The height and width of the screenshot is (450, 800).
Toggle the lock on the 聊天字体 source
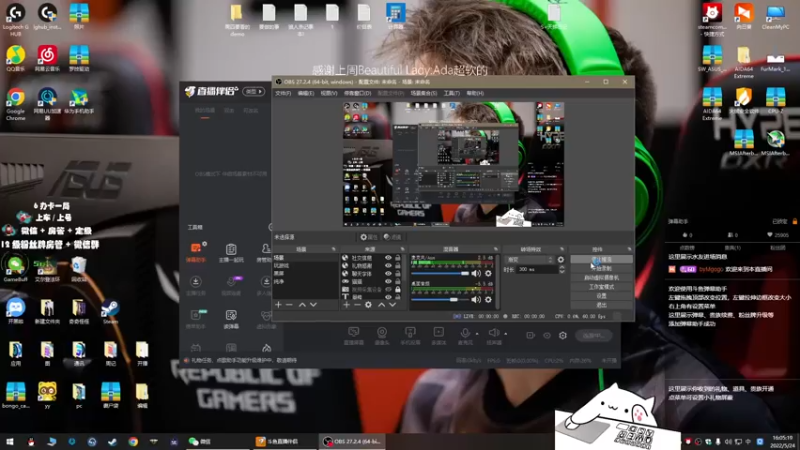[x=397, y=273]
